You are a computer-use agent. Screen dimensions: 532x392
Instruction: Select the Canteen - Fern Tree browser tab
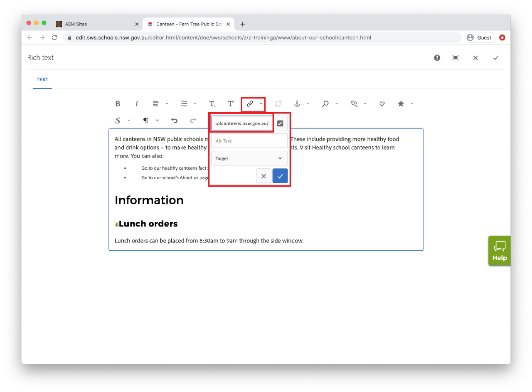tap(189, 24)
